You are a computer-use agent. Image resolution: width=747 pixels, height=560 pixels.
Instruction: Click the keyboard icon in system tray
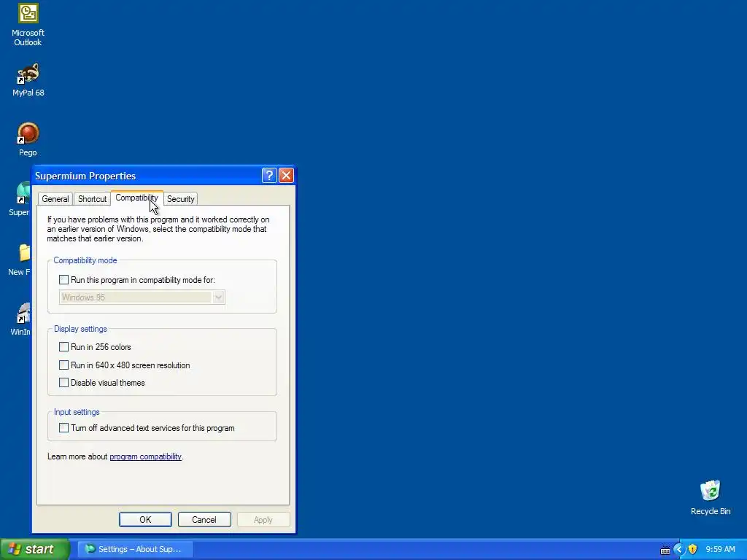point(665,550)
